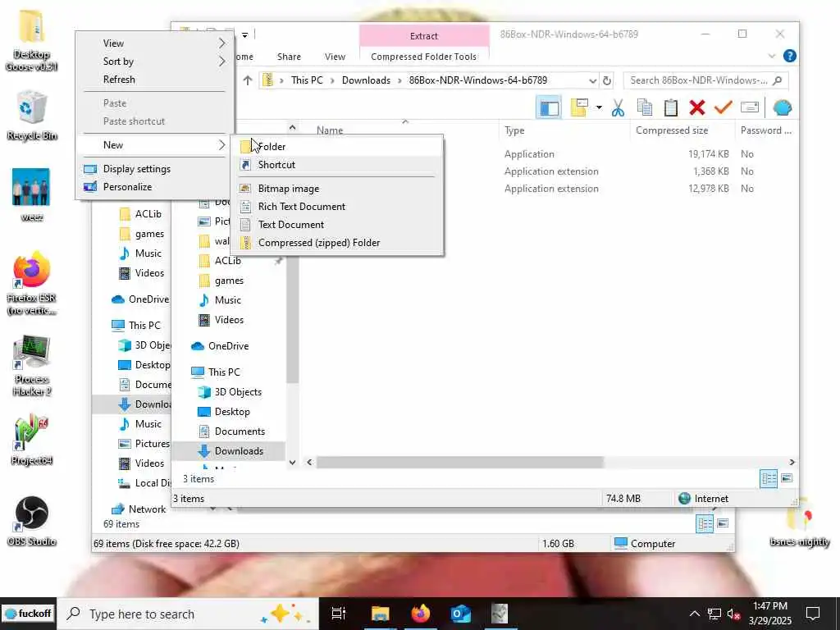Select the Recycle Bin desktop icon
The height and width of the screenshot is (630, 840).
coord(32,115)
